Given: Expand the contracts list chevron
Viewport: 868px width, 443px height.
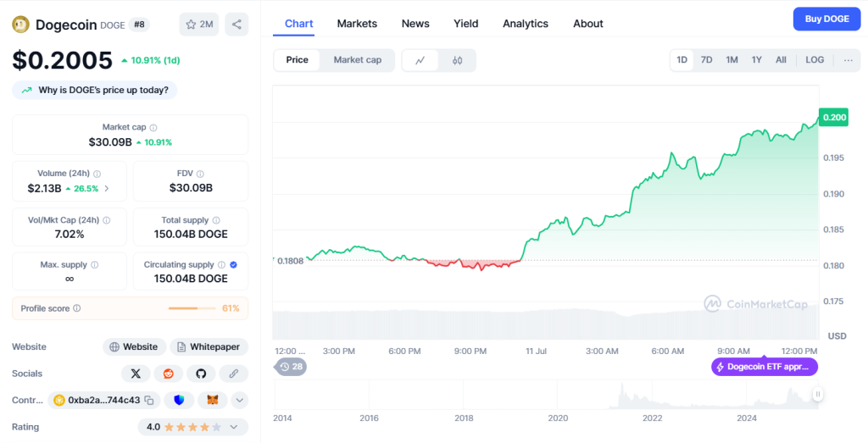Looking at the screenshot, I should click(x=240, y=401).
